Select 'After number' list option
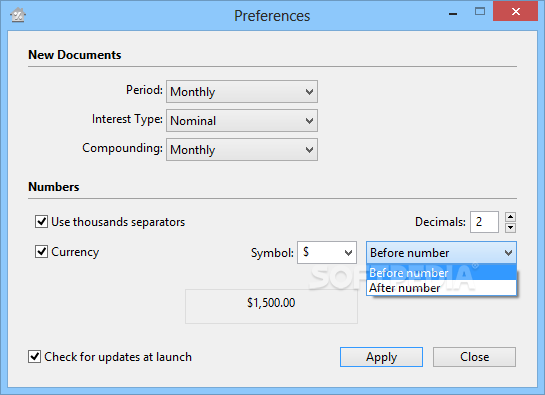The image size is (545, 395). pos(441,288)
